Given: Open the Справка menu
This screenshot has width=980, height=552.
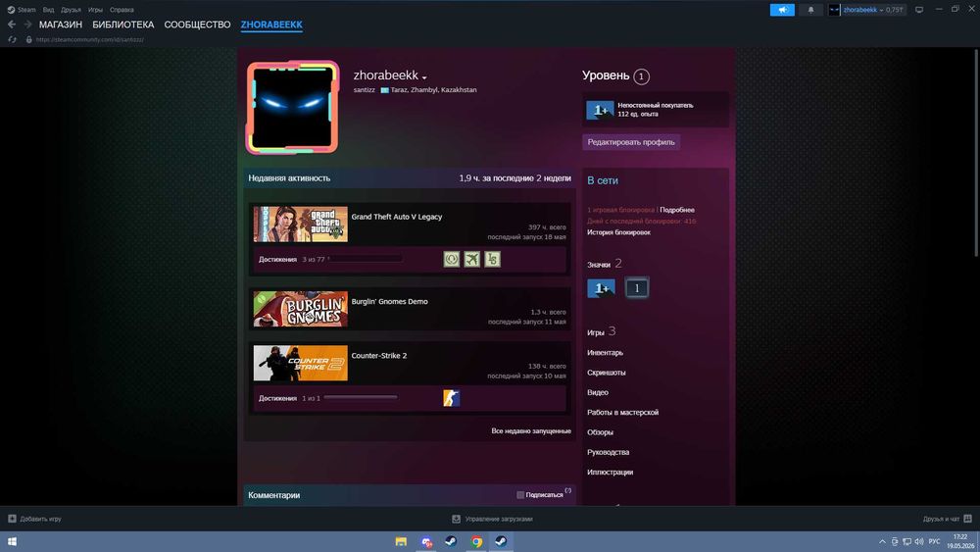Looking at the screenshot, I should click(122, 10).
